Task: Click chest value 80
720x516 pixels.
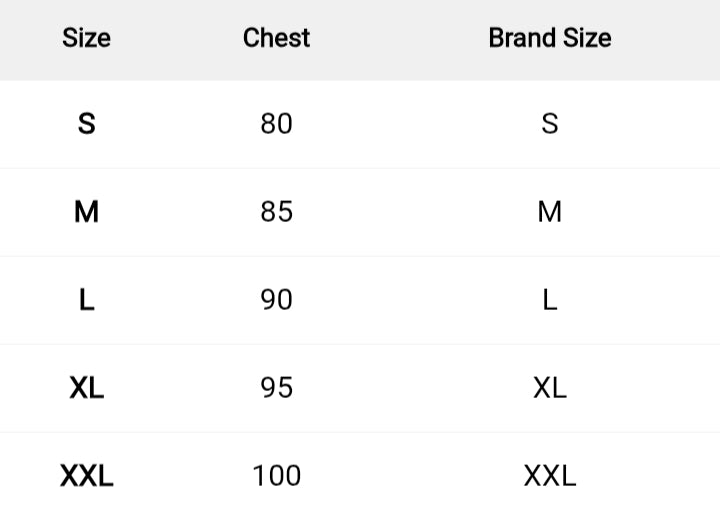Action: pyautogui.click(x=276, y=124)
